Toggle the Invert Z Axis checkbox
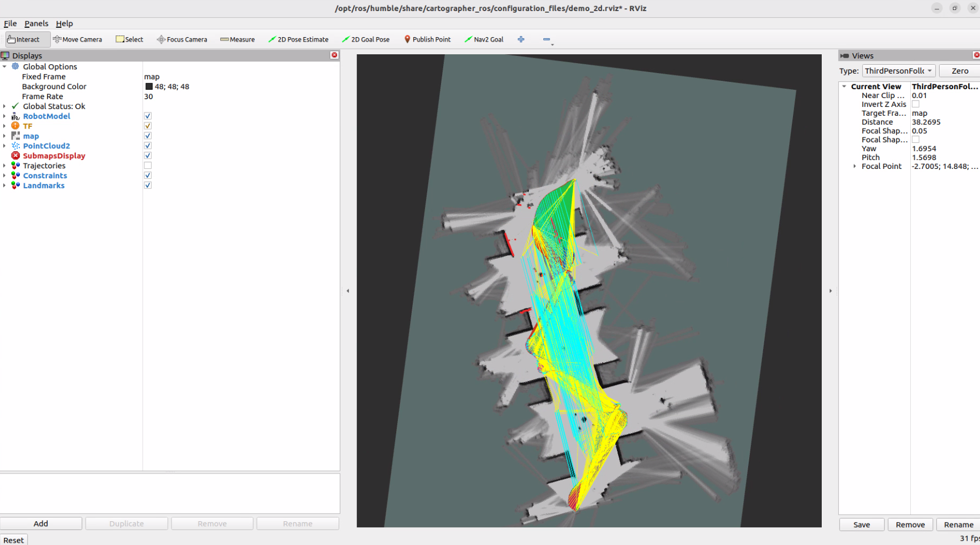980x545 pixels. tap(915, 104)
